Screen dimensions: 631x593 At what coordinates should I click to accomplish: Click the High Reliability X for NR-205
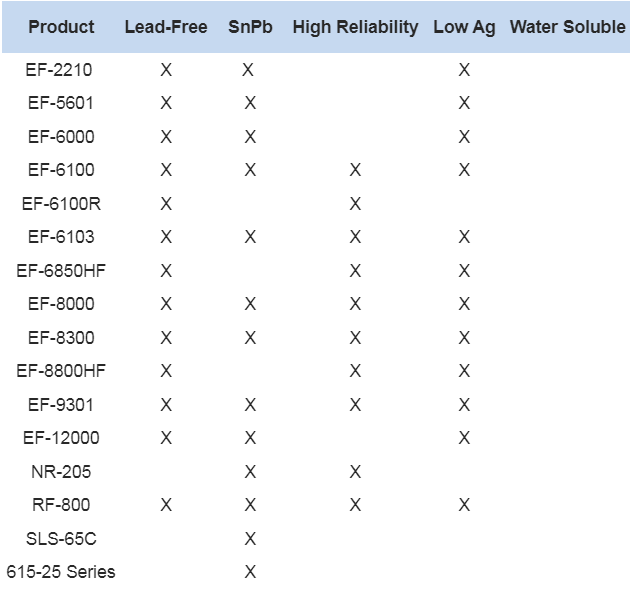[x=355, y=472]
